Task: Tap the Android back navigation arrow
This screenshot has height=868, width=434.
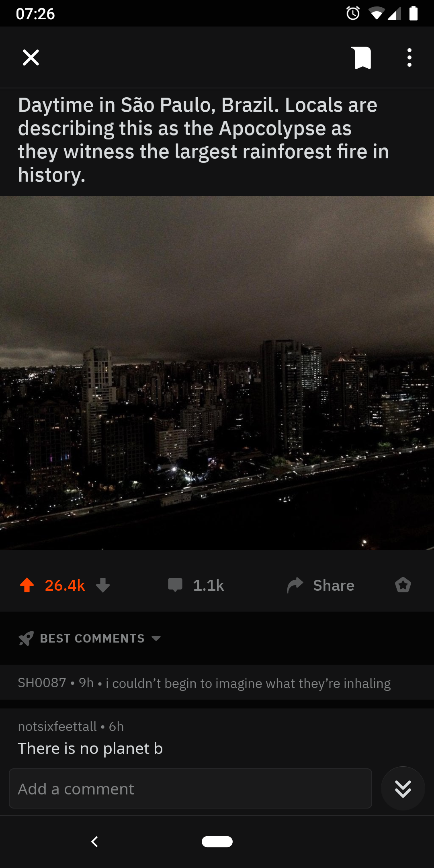Action: [95, 841]
